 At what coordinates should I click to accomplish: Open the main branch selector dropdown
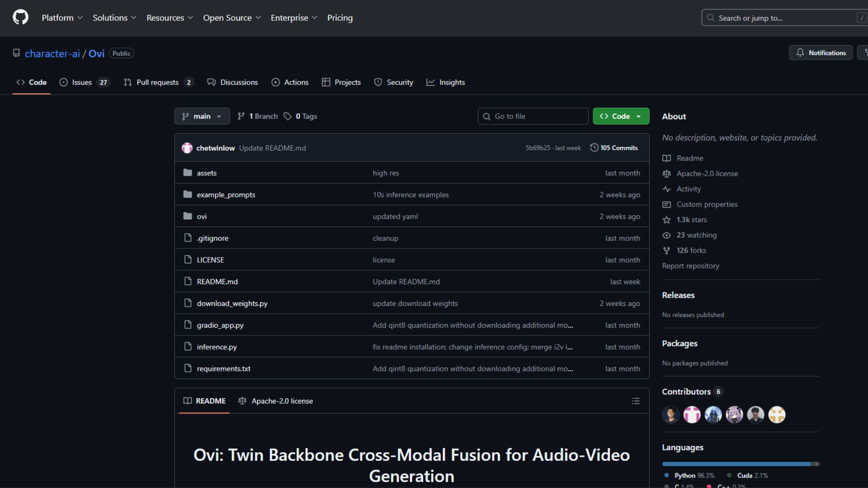tap(202, 117)
